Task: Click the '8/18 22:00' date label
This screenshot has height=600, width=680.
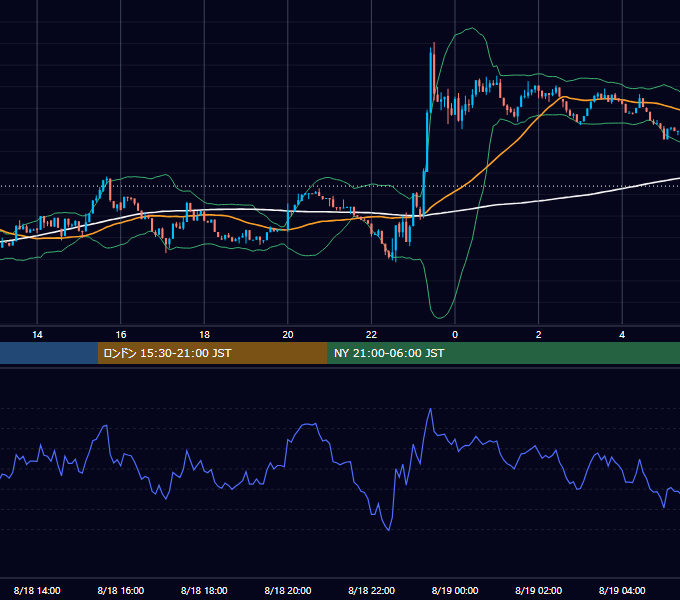Action: point(371,590)
